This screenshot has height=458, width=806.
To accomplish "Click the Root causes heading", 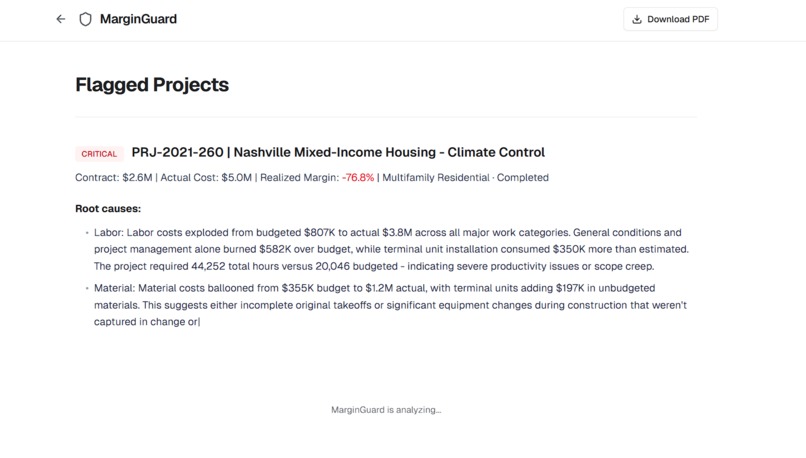I will point(108,209).
